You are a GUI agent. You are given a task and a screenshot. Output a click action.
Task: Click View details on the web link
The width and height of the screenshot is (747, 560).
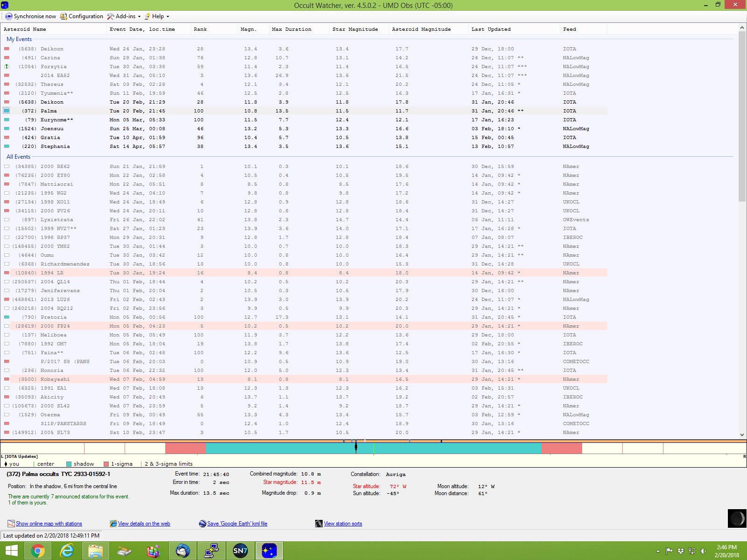coord(144,524)
